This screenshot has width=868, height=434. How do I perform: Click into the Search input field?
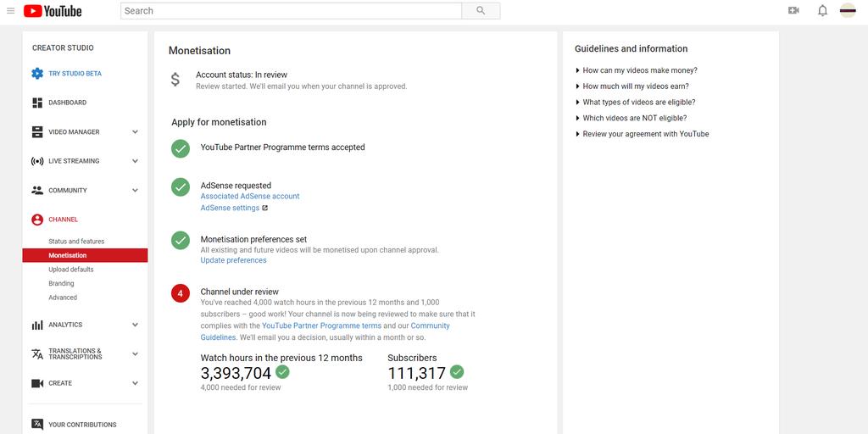(x=292, y=10)
